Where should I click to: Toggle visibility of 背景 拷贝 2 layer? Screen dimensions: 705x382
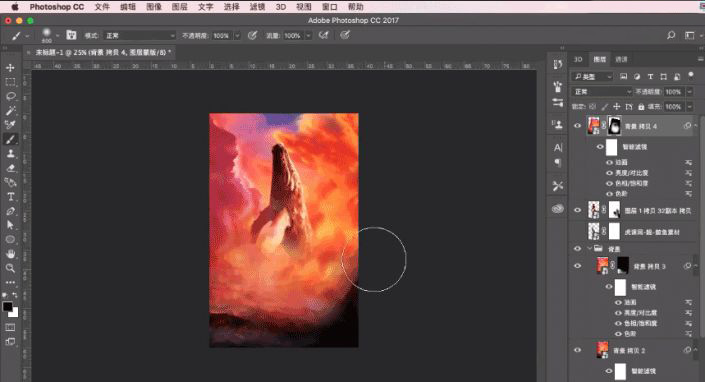pos(578,350)
